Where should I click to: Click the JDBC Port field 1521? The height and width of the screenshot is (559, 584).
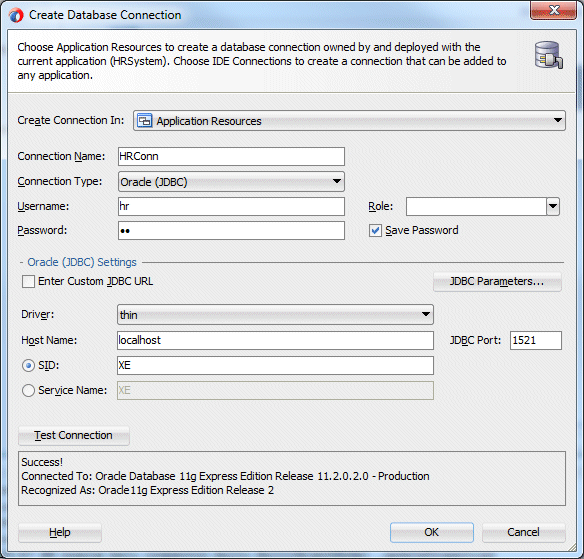click(536, 340)
